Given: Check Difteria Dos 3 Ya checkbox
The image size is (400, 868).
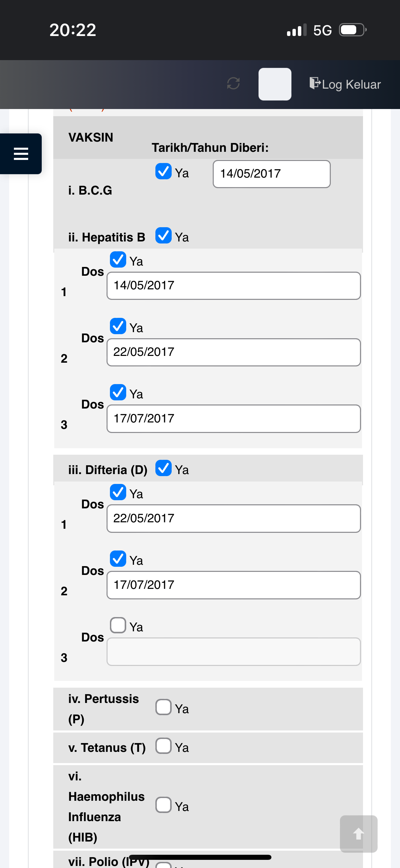Looking at the screenshot, I should pyautogui.click(x=118, y=625).
